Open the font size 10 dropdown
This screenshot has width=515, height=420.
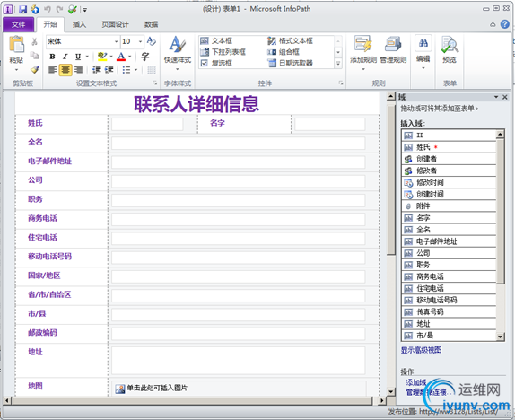click(x=140, y=41)
